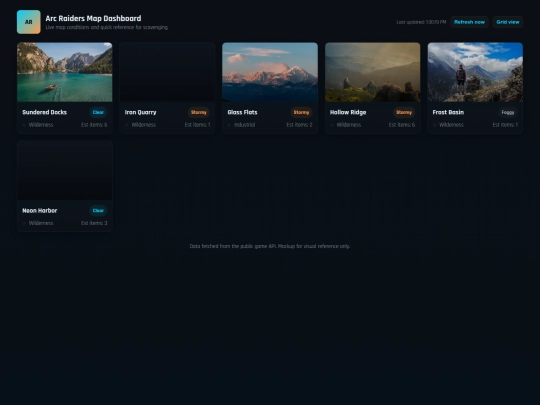Open the Glass Flats mountain thumbnail
Viewport: 540px width, 405px height.
(270, 72)
